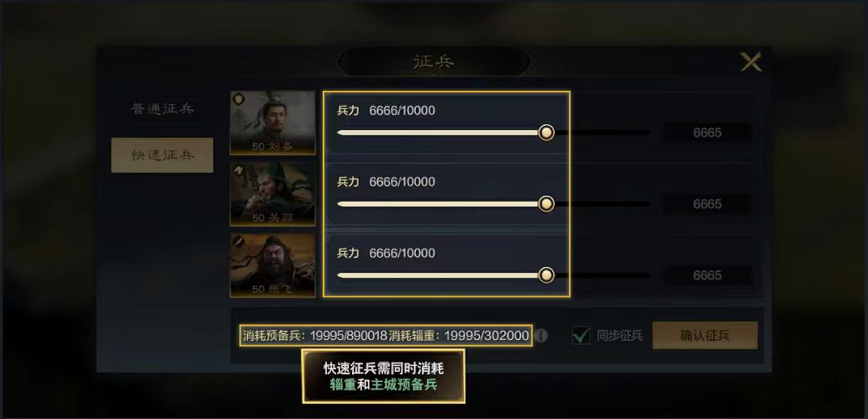Click 张飞's troop slider handle
868x419 pixels.
(546, 275)
